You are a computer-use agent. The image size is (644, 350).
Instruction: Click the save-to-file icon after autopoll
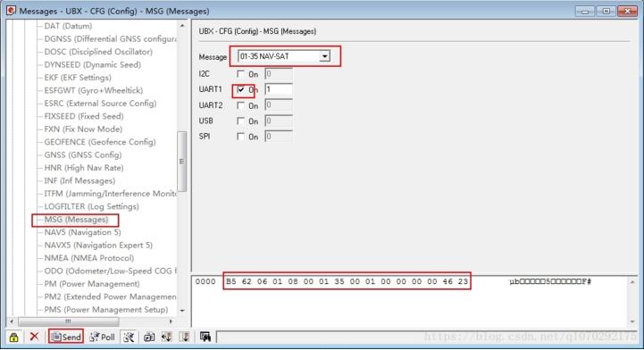pyautogui.click(x=149, y=337)
